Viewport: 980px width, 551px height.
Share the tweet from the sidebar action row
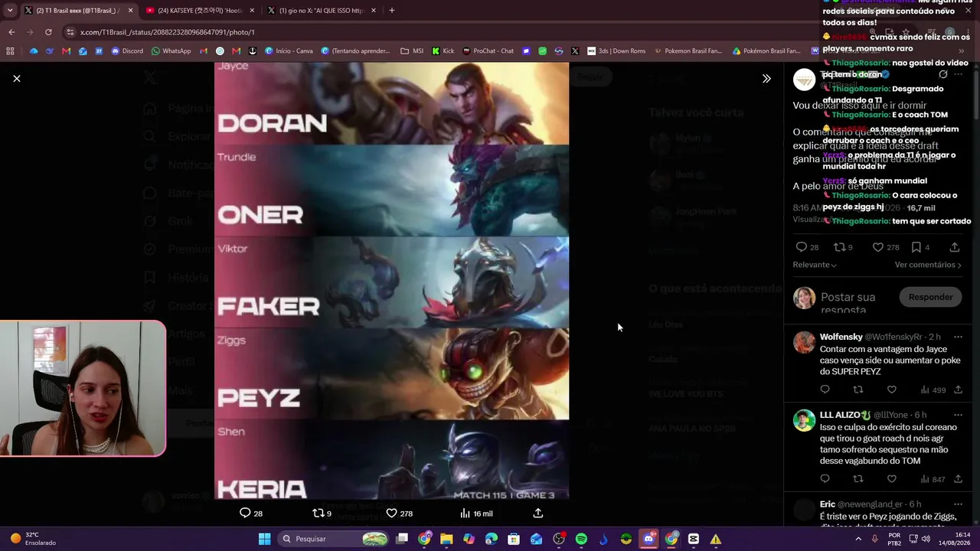coord(954,247)
